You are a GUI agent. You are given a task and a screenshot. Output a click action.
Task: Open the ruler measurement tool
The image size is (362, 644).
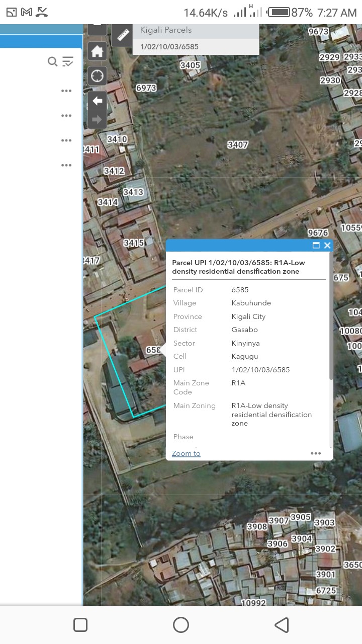tap(122, 35)
